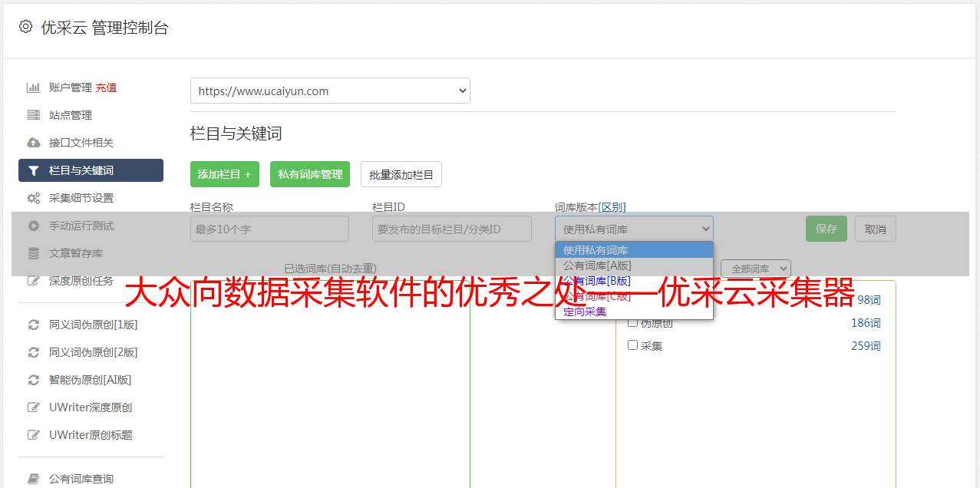Open the 全部词库 filter dropdown
The height and width of the screenshot is (488, 980).
point(756,269)
